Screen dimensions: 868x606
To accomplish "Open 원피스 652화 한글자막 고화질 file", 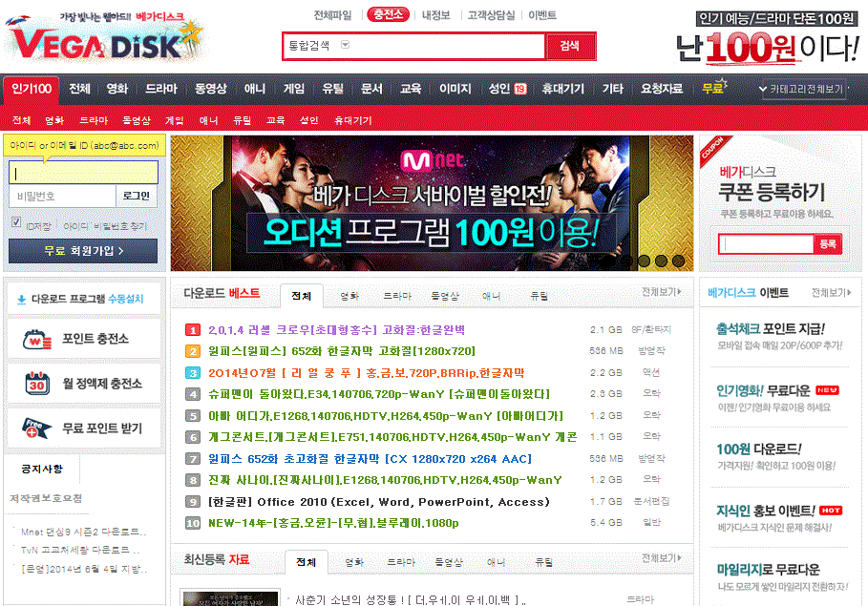I will [x=342, y=351].
